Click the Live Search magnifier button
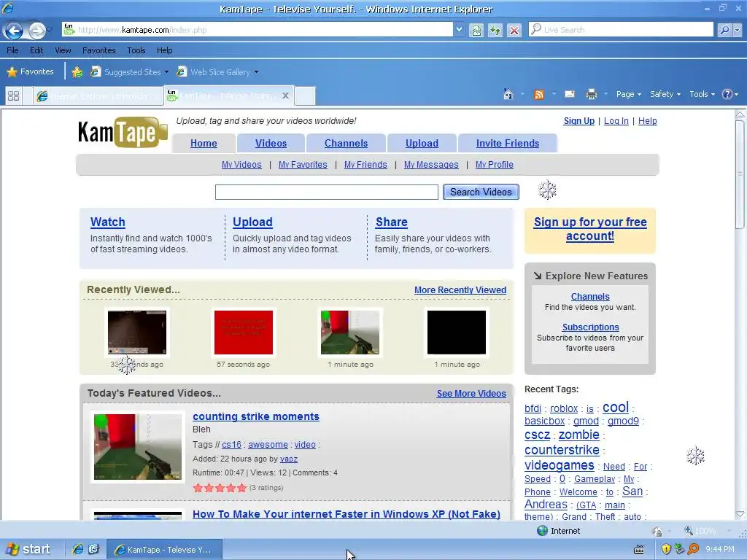 (x=724, y=30)
